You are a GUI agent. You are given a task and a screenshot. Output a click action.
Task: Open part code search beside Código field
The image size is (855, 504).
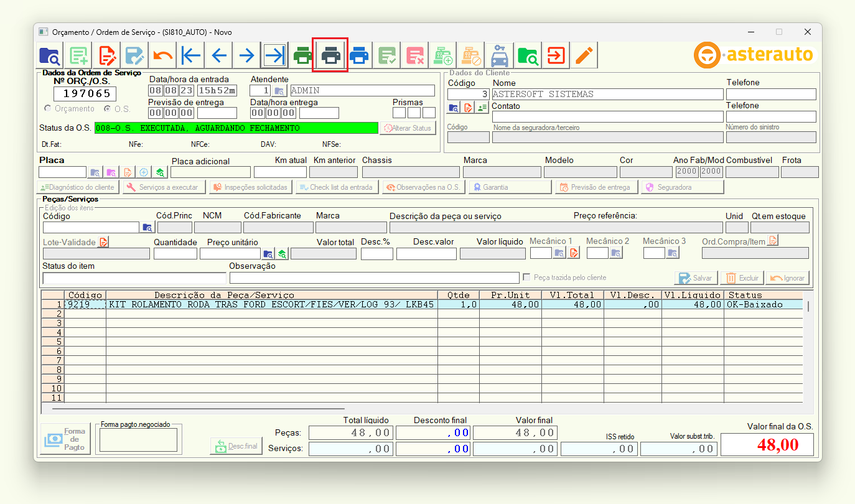pyautogui.click(x=147, y=228)
